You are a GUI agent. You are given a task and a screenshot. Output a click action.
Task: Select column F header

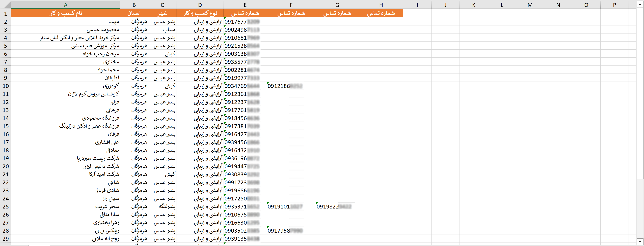pos(291,5)
